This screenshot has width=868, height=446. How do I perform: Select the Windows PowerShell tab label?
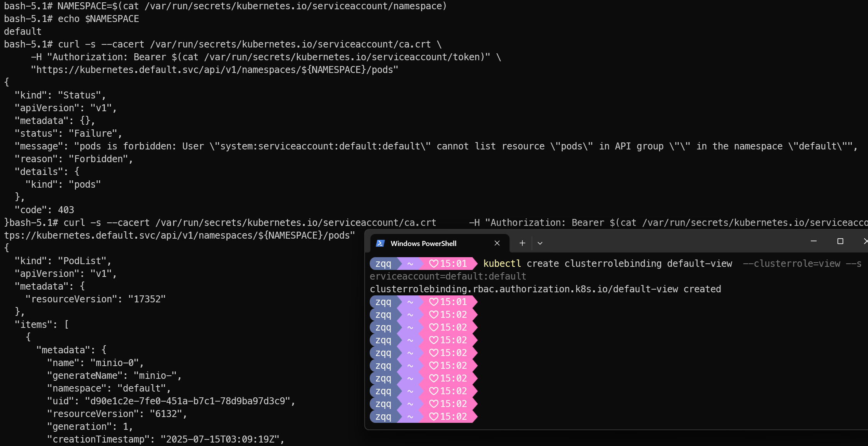tap(423, 244)
